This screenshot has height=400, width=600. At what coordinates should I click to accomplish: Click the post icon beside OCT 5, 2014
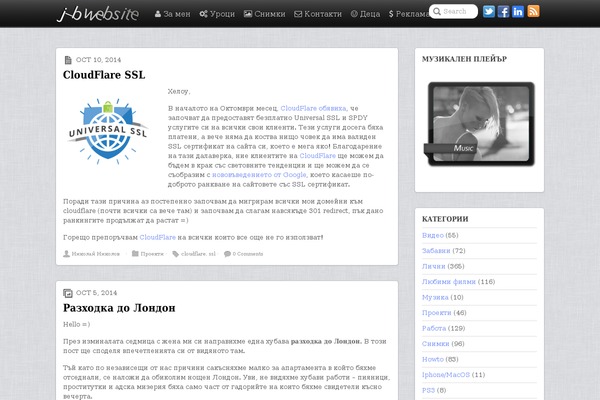(68, 293)
